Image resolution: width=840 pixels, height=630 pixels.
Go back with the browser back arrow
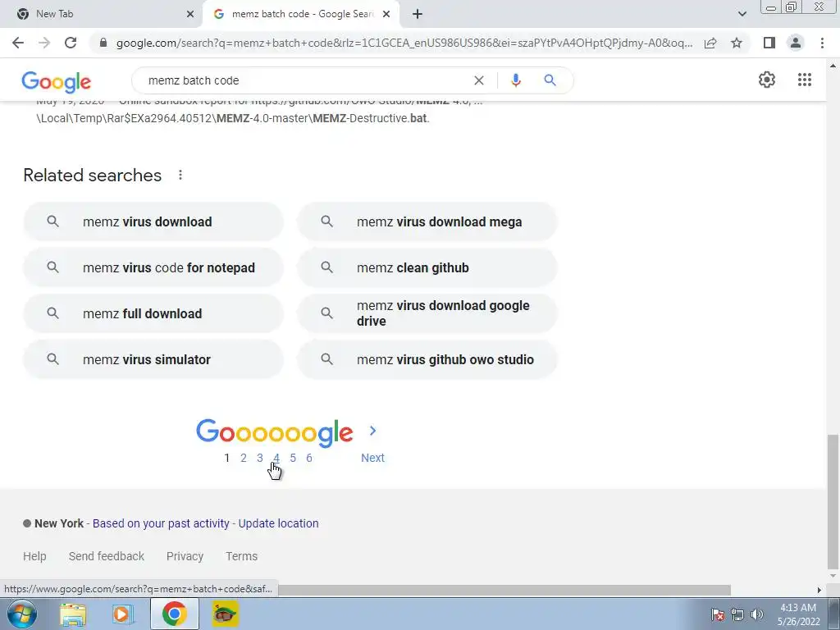click(x=18, y=43)
